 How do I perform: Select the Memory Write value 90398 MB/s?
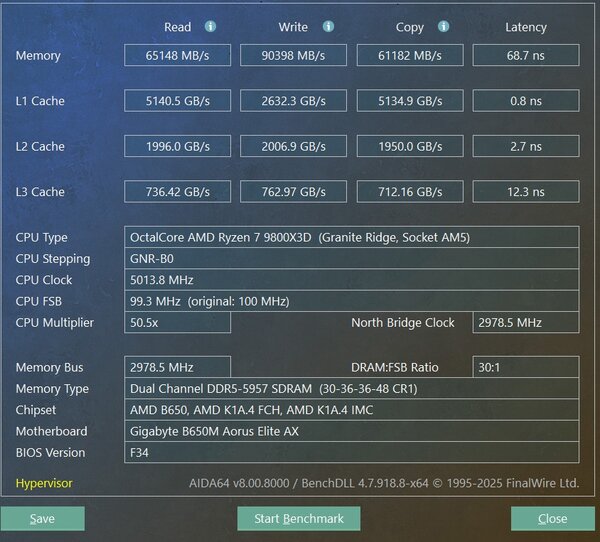click(293, 56)
